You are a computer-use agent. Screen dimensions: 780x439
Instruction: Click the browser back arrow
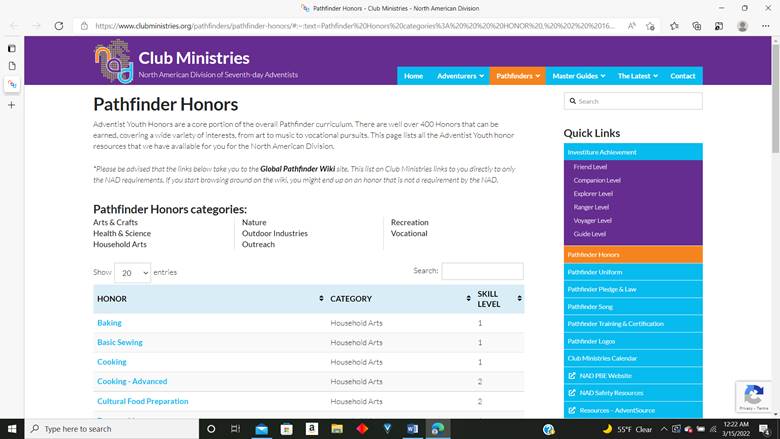click(x=14, y=26)
